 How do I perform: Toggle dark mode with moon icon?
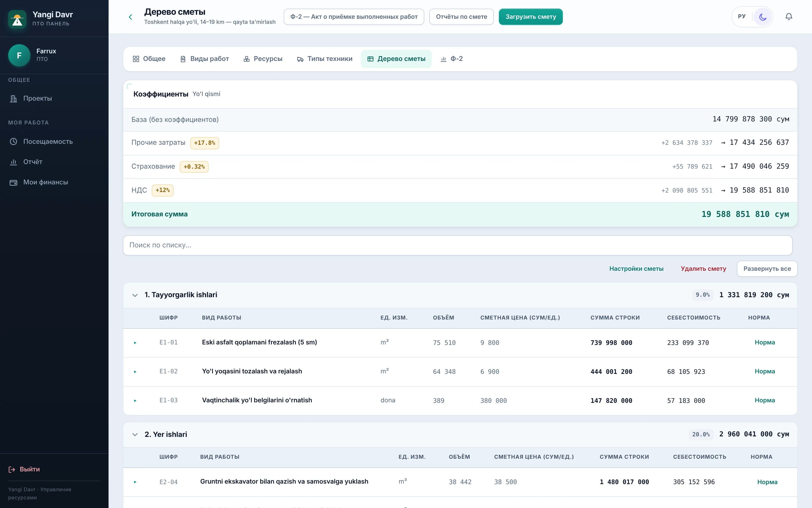tap(763, 17)
